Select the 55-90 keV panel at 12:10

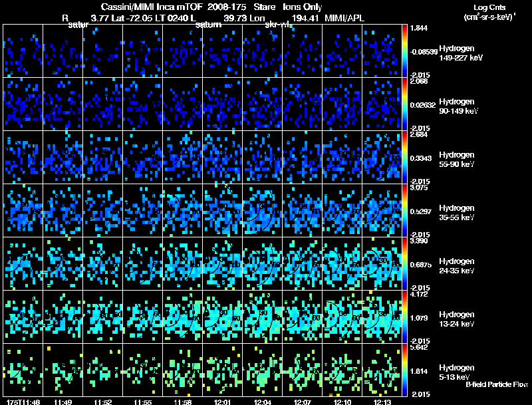[x=342, y=158]
